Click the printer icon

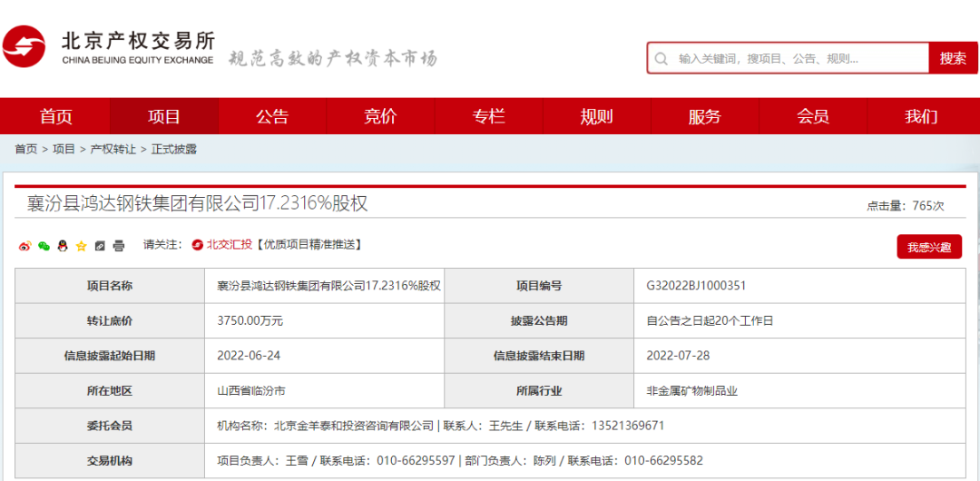point(118,246)
